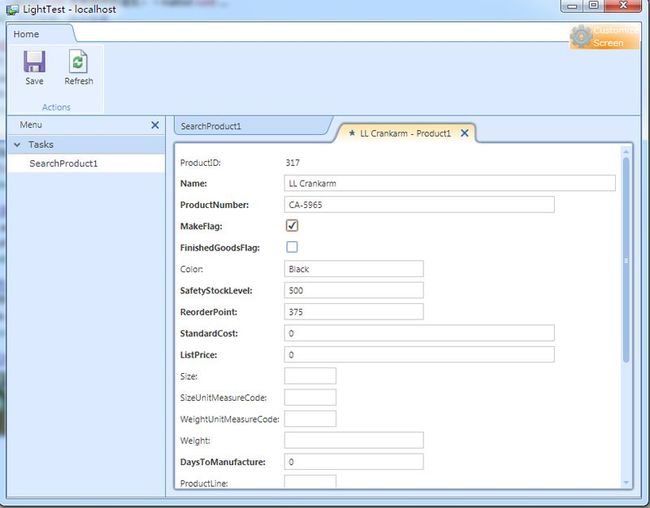Viewport: 650px width, 508px height.
Task: Click the ListPrice field
Action: [419, 355]
